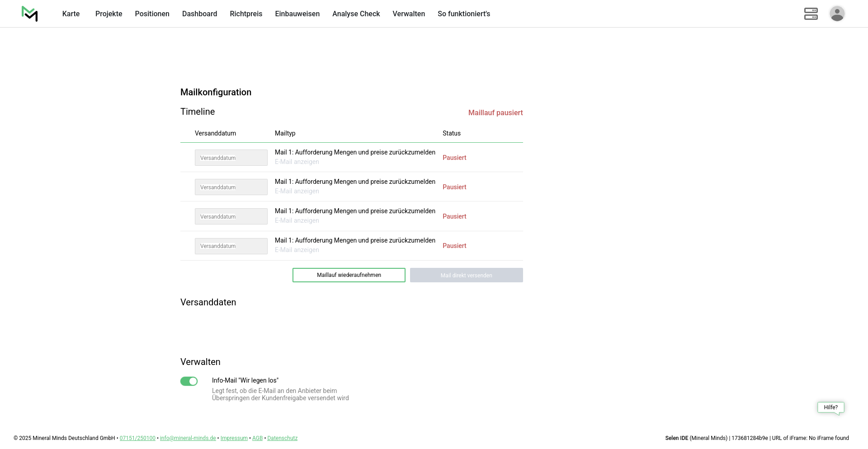Click the info@mineral-minds.de email link
This screenshot has width=868, height=449.
coord(188,438)
